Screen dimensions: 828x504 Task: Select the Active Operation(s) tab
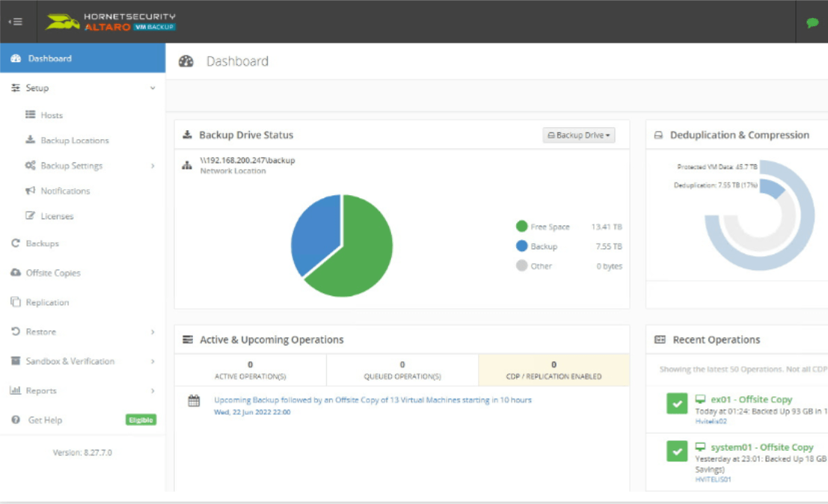click(251, 370)
